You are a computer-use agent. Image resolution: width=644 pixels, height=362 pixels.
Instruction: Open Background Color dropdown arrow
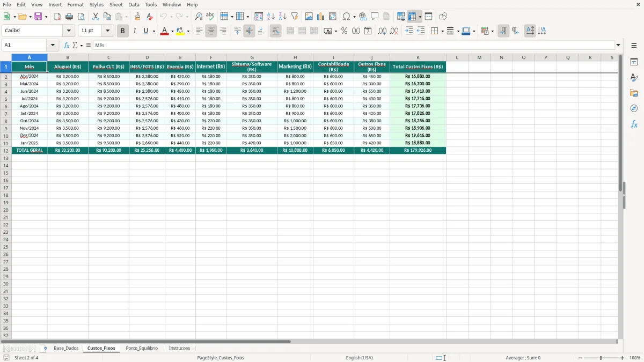[188, 31]
